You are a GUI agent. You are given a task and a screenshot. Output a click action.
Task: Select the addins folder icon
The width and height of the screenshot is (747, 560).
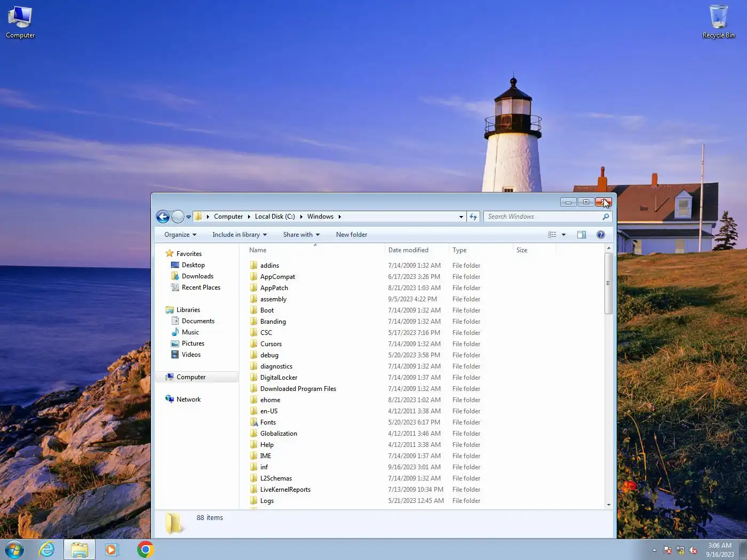tap(253, 265)
